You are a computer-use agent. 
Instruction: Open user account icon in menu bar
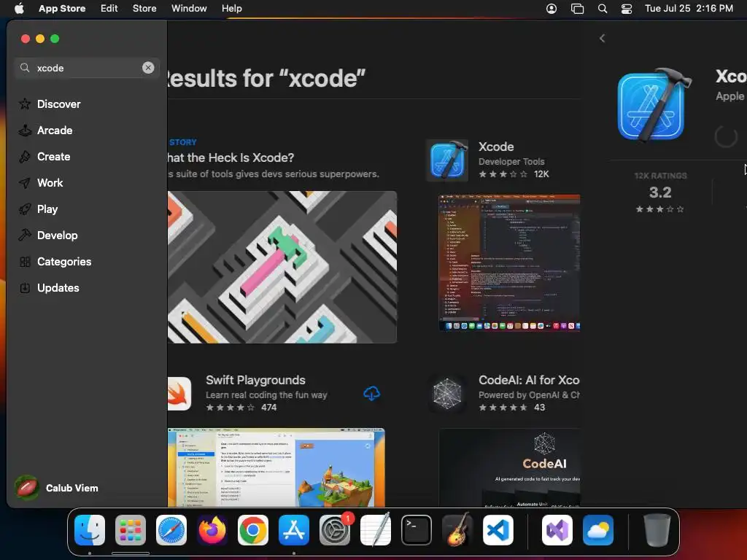[x=551, y=9]
